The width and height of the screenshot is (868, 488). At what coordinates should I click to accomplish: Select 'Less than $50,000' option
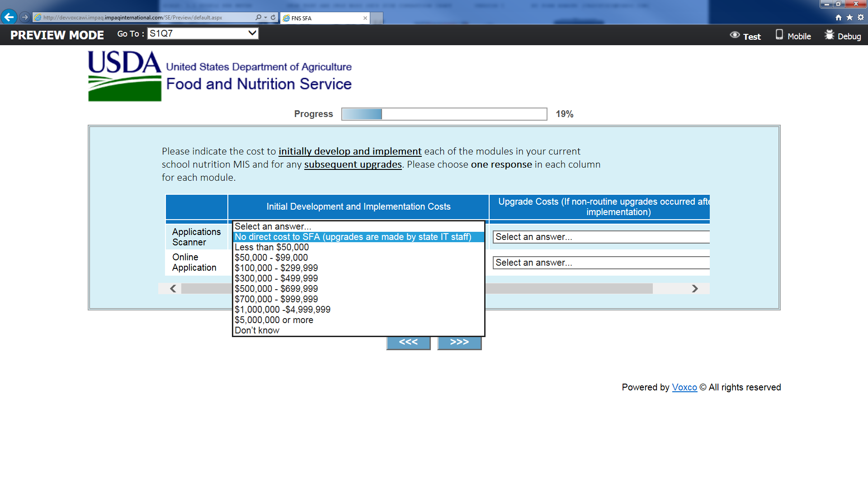click(272, 247)
